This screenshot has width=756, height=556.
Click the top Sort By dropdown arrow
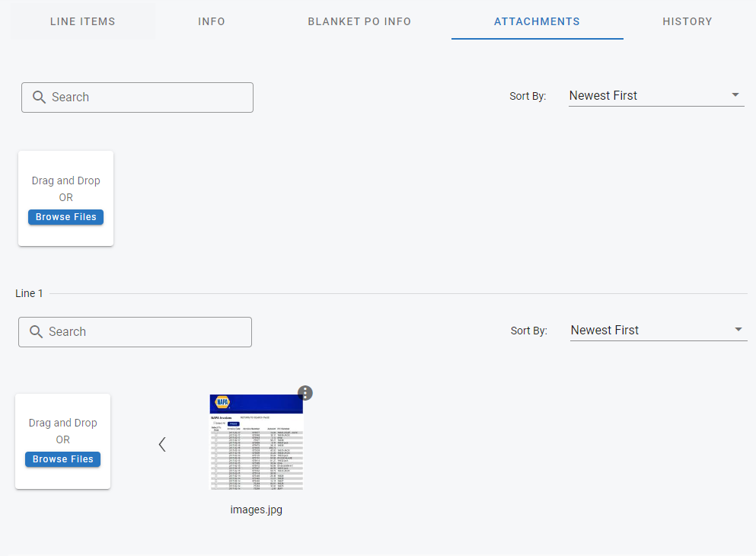pyautogui.click(x=735, y=95)
